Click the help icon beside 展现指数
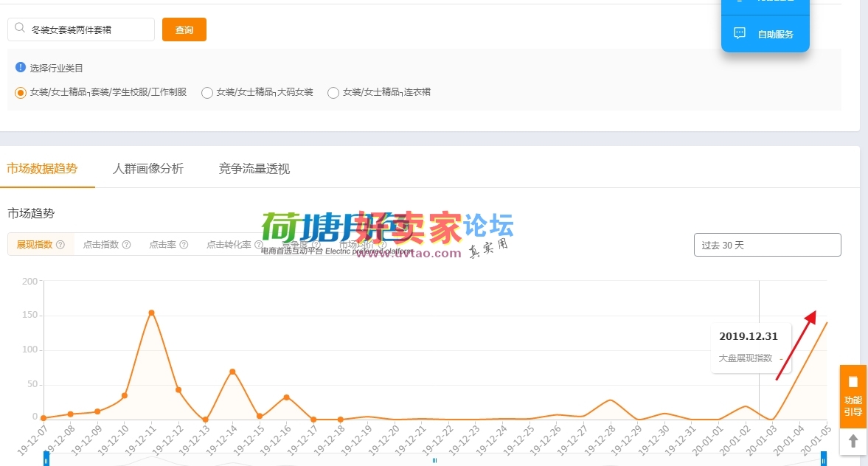The height and width of the screenshot is (466, 868). pyautogui.click(x=60, y=245)
